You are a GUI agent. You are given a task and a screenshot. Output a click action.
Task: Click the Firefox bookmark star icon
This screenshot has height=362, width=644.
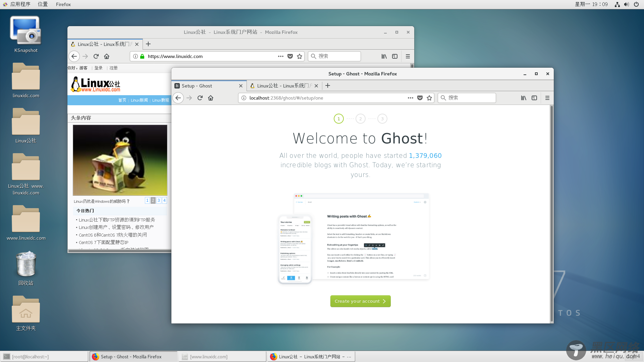click(429, 98)
